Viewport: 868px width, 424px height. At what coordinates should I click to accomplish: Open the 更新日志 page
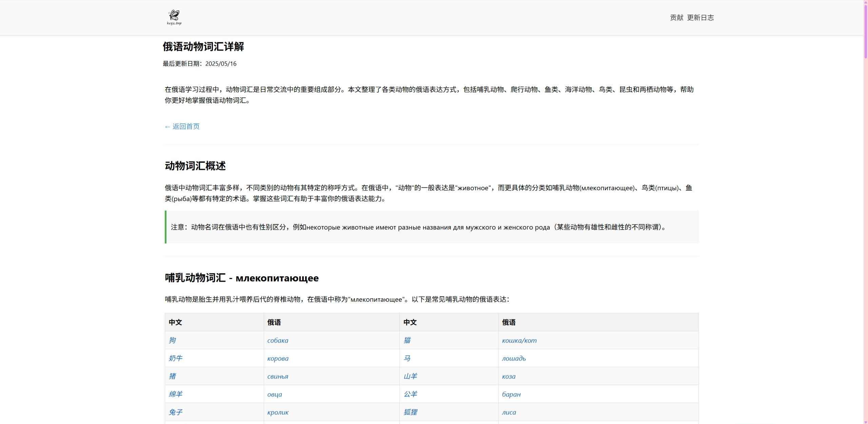point(701,17)
